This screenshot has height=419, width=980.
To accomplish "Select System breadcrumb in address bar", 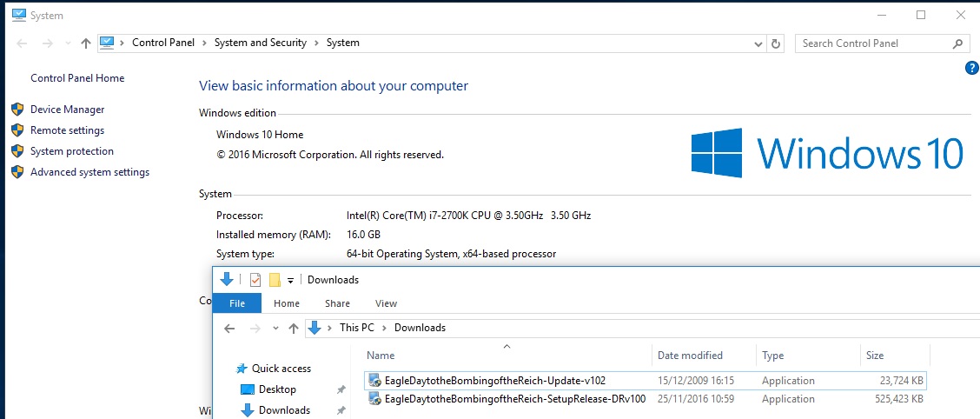I will 343,43.
